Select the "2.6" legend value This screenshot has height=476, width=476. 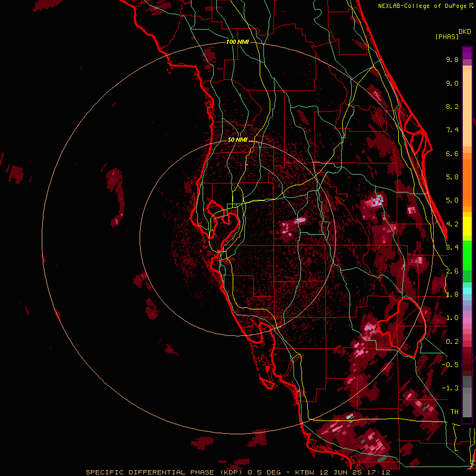click(x=452, y=271)
